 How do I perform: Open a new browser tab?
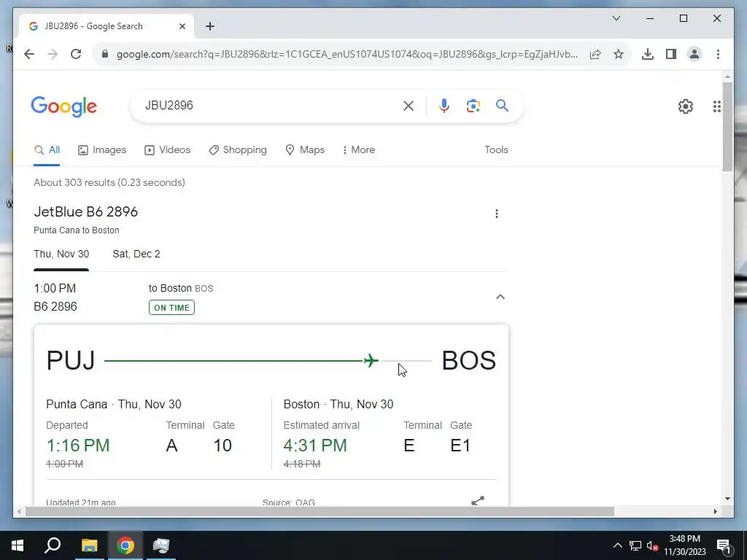[x=209, y=26]
